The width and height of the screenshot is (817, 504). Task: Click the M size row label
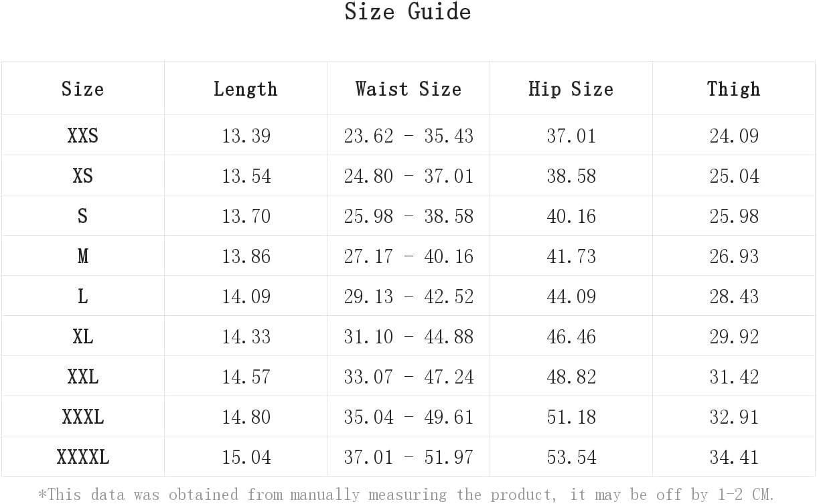[x=82, y=256]
